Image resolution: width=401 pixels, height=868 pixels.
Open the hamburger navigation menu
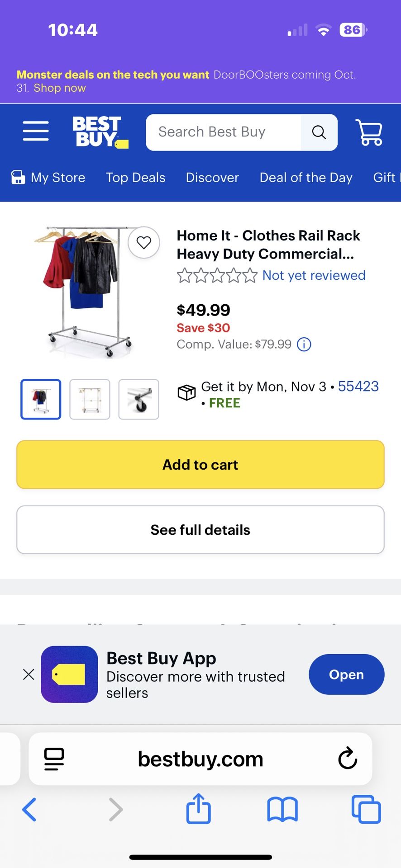pos(36,132)
